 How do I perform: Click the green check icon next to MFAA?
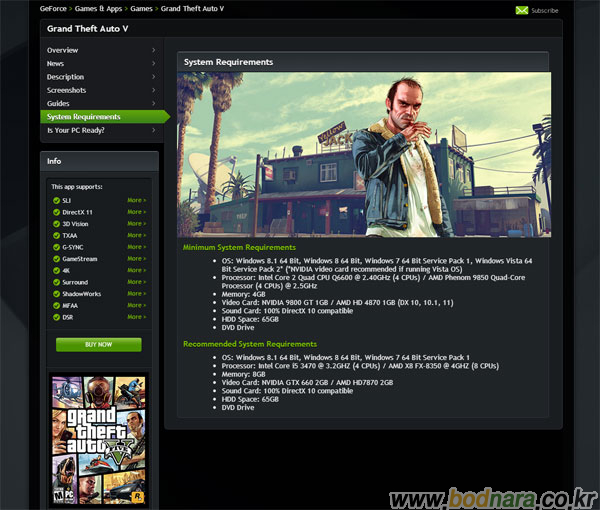(x=56, y=306)
